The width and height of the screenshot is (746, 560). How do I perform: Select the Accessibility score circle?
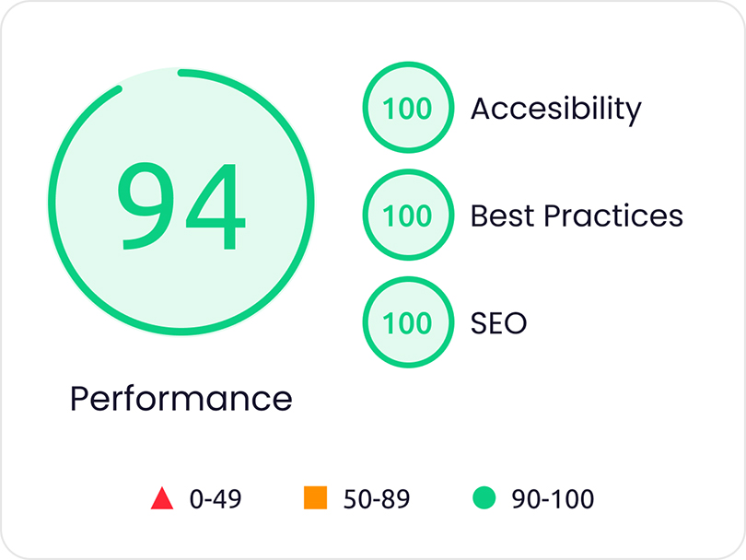pos(408,108)
